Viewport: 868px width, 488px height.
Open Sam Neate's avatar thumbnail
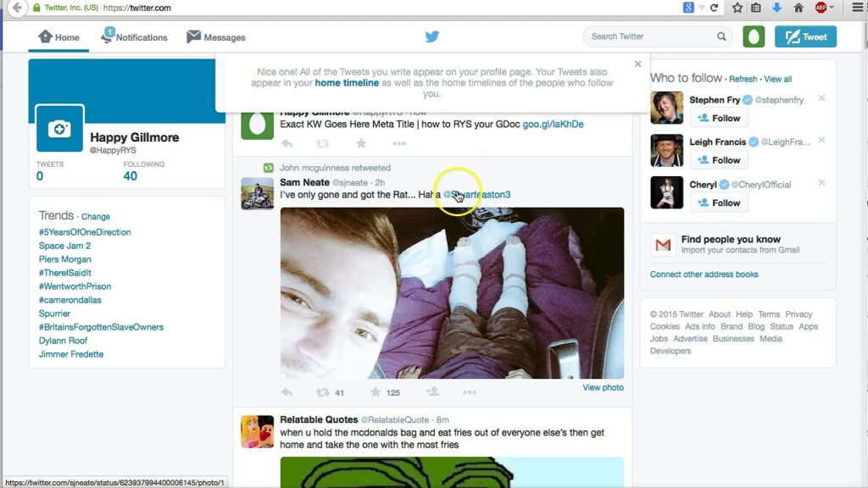(258, 193)
